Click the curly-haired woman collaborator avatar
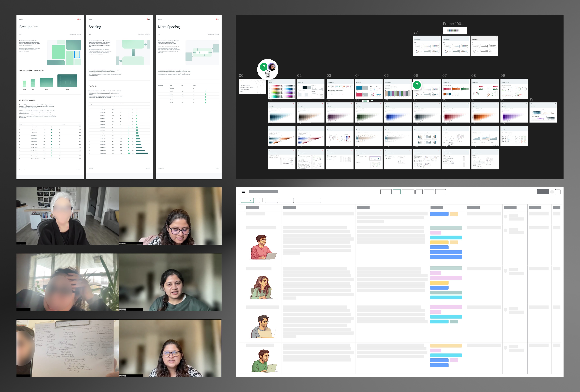 click(272, 67)
